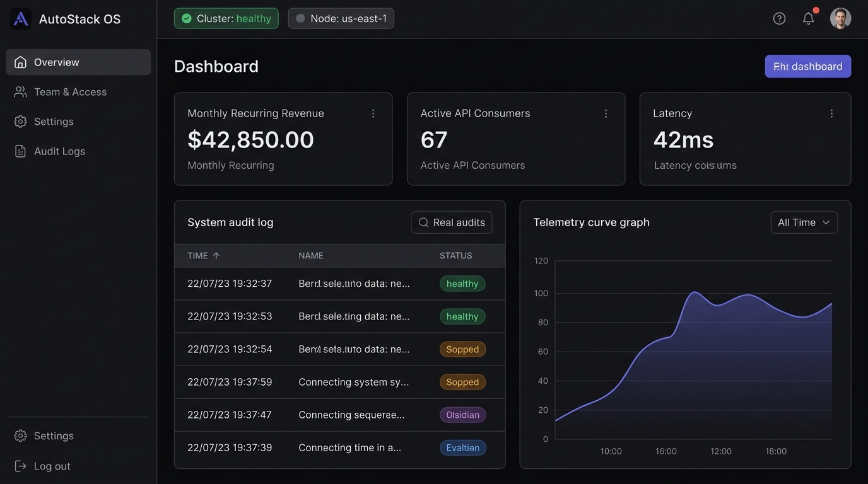The width and height of the screenshot is (868, 484).
Task: Select the 19:37:59 audit log timestamp
Action: pyautogui.click(x=230, y=381)
